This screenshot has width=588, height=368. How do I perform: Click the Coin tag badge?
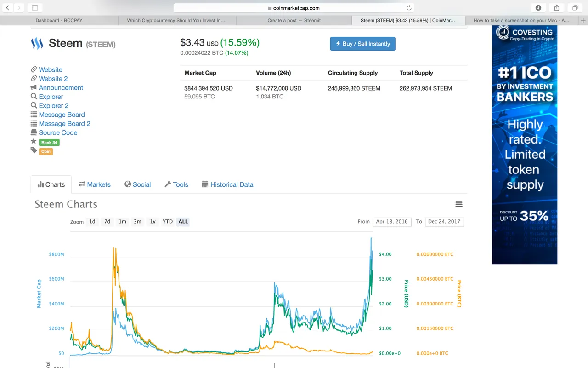pos(46,151)
